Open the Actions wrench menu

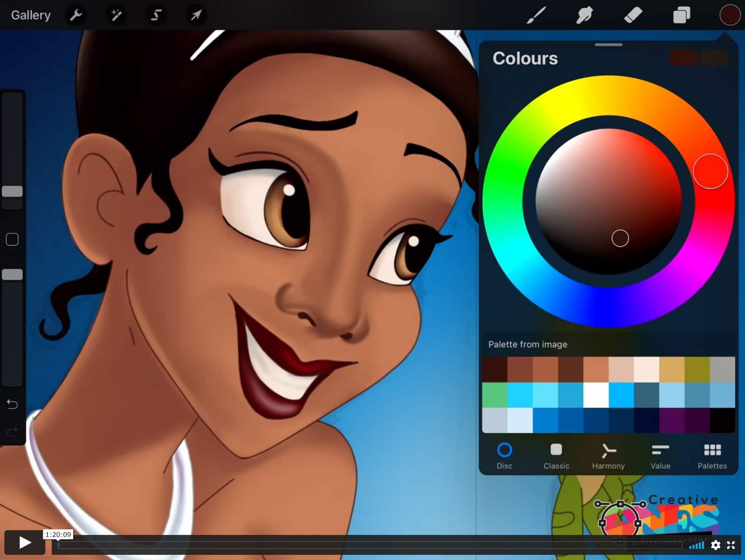click(76, 15)
